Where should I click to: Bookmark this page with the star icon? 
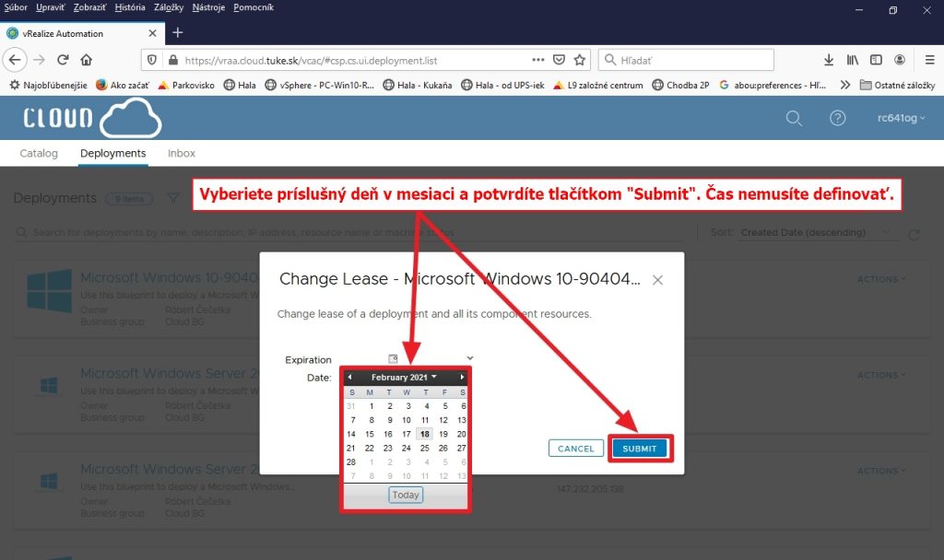coord(580,60)
